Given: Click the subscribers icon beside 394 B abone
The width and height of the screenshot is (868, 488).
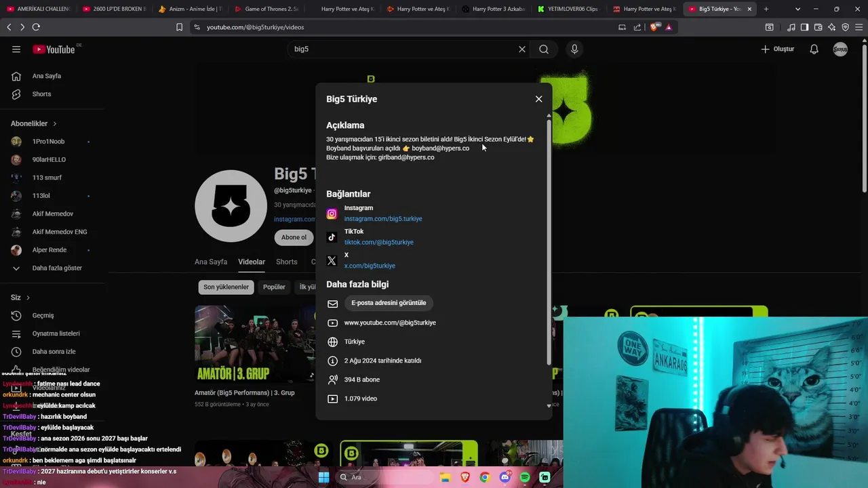Looking at the screenshot, I should pos(332,380).
